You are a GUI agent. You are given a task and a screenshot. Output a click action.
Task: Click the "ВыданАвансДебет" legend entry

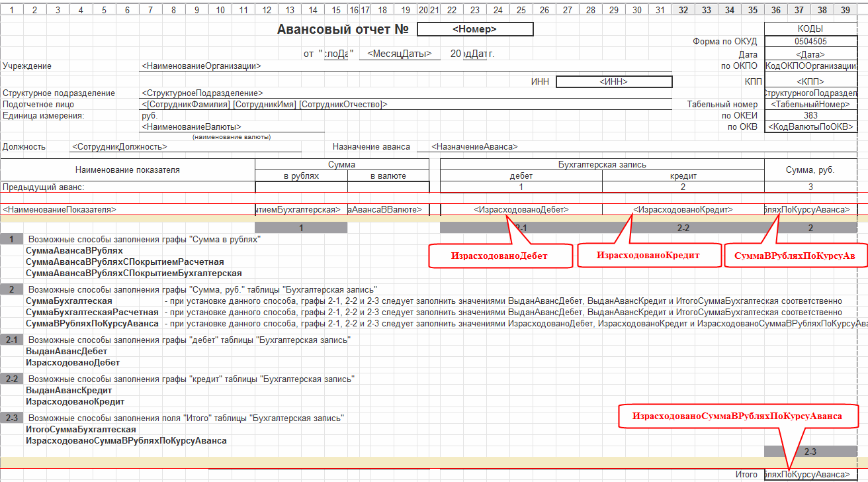pyautogui.click(x=66, y=351)
